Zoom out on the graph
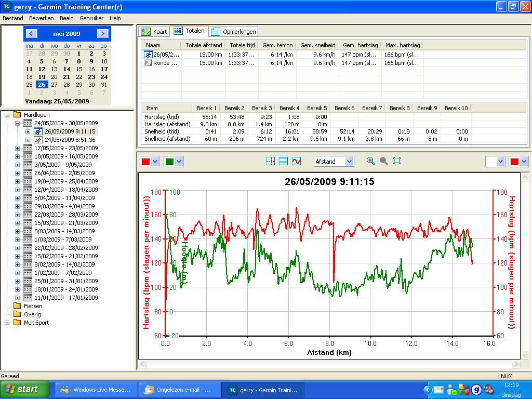 [384, 161]
